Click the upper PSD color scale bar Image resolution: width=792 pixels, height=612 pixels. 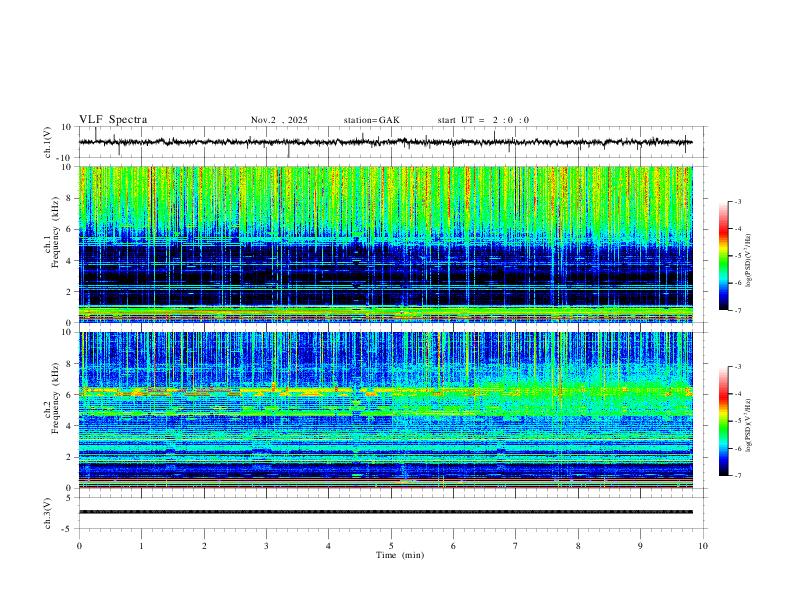[x=723, y=256]
